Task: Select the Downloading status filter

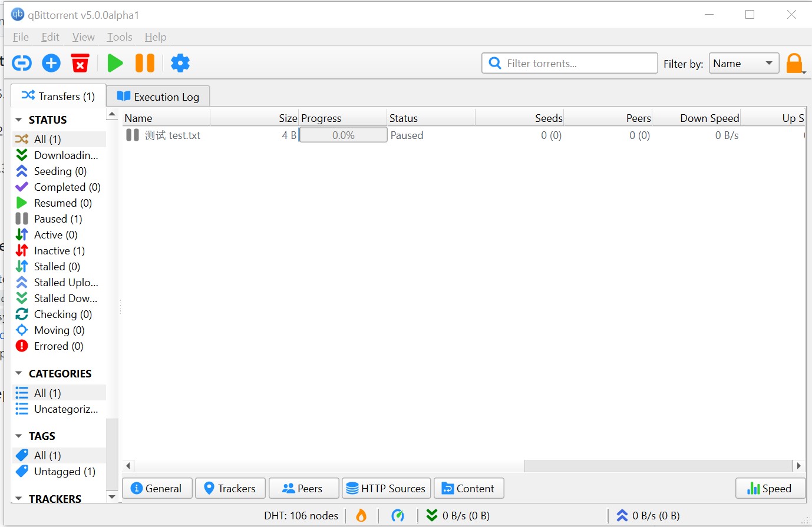Action: (59, 155)
